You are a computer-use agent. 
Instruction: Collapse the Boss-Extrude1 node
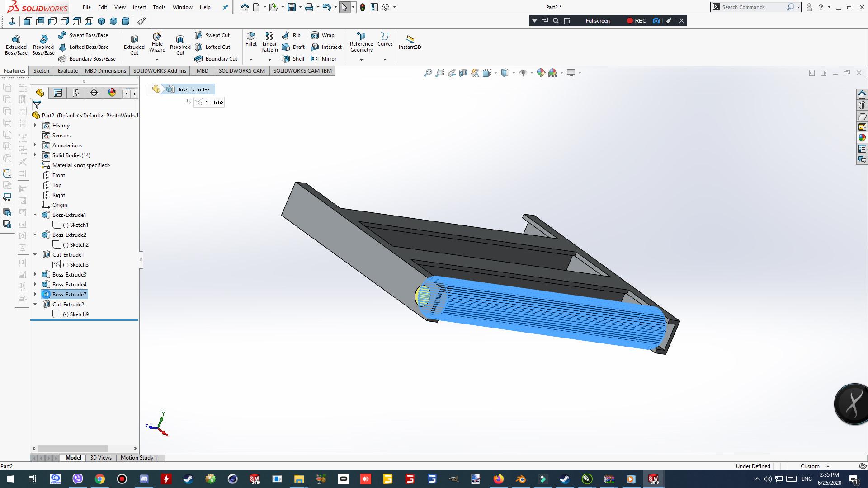coord(35,215)
